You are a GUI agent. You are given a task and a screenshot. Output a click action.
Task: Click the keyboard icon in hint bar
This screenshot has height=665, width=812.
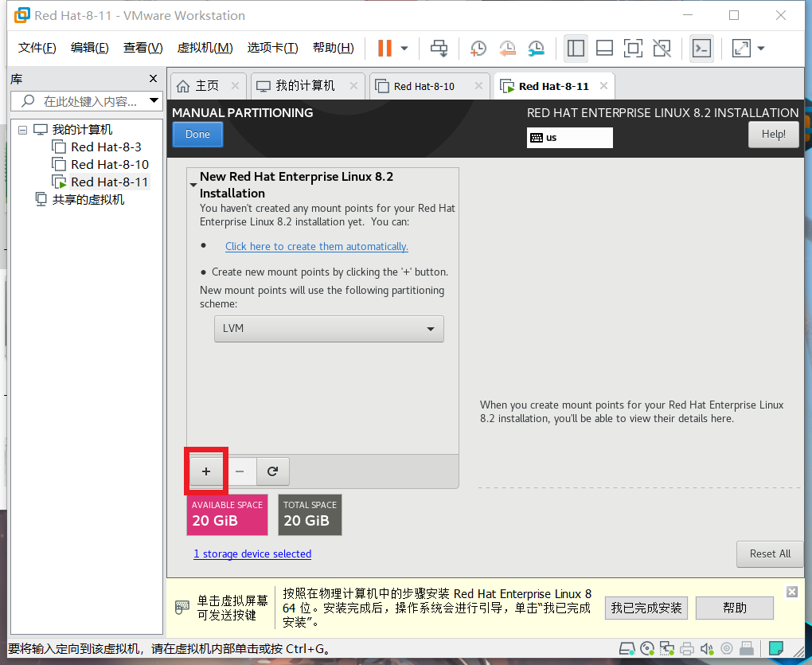click(x=182, y=607)
